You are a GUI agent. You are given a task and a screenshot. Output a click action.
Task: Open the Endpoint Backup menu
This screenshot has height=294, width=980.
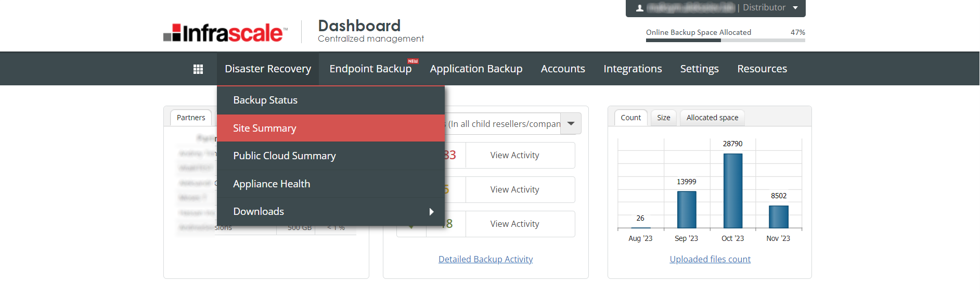pos(370,69)
